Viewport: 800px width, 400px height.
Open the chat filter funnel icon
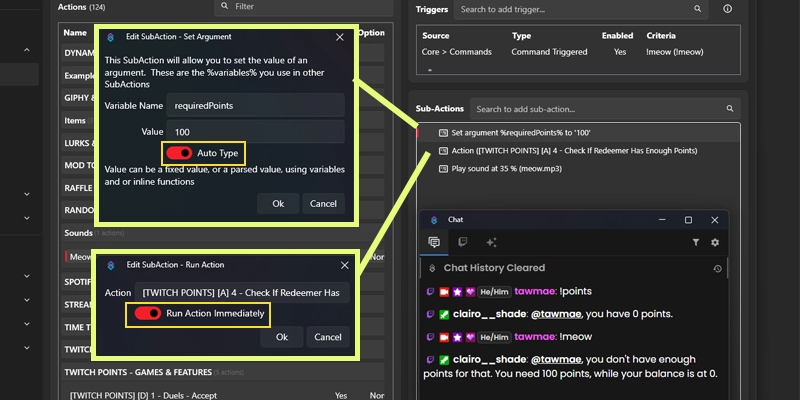tap(695, 242)
